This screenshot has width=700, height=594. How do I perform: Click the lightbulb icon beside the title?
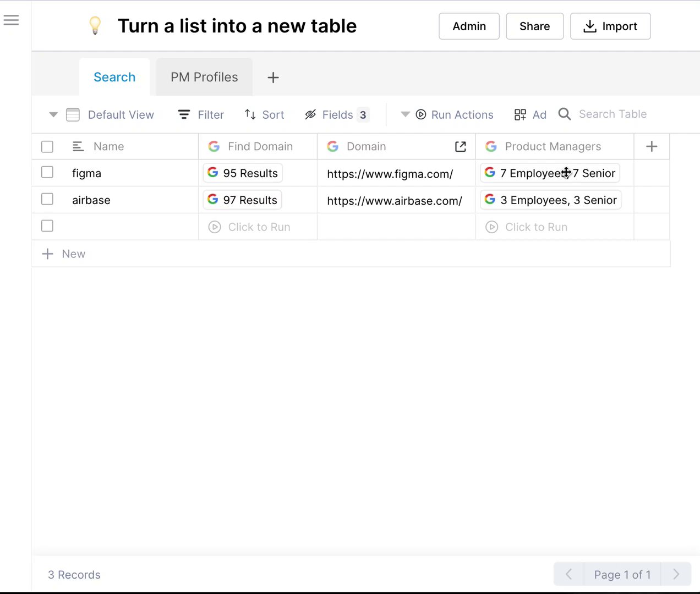point(95,25)
